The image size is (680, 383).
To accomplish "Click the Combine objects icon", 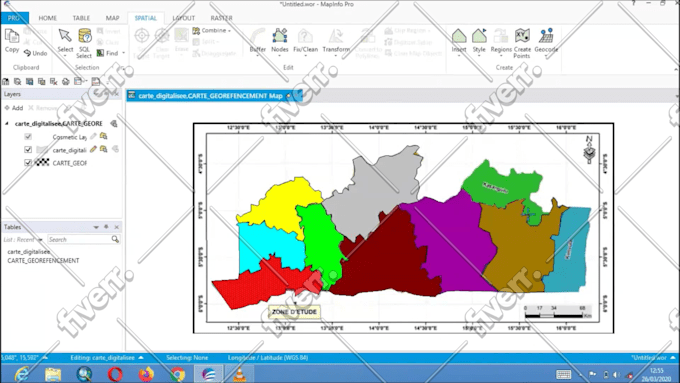I will (196, 30).
